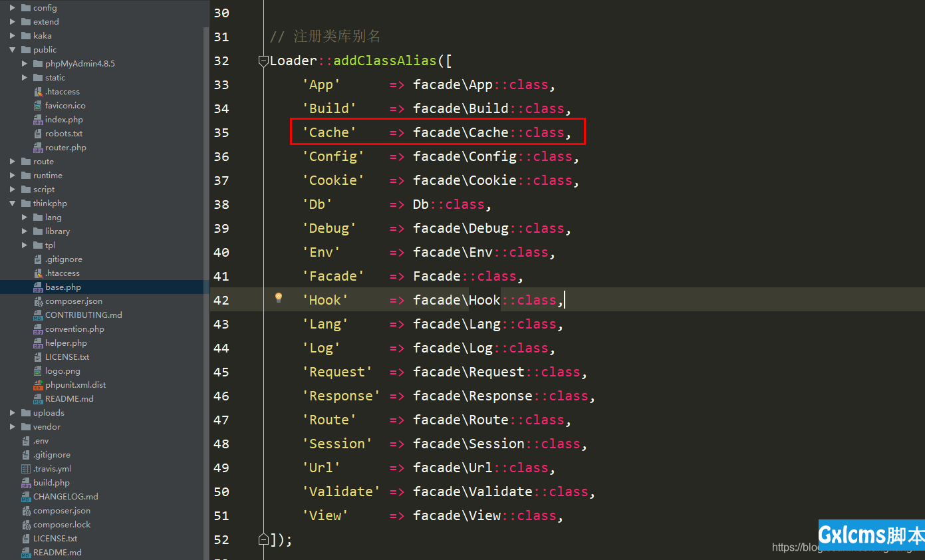Expand the kaka folder arrow
This screenshot has height=560, width=925.
tap(13, 36)
